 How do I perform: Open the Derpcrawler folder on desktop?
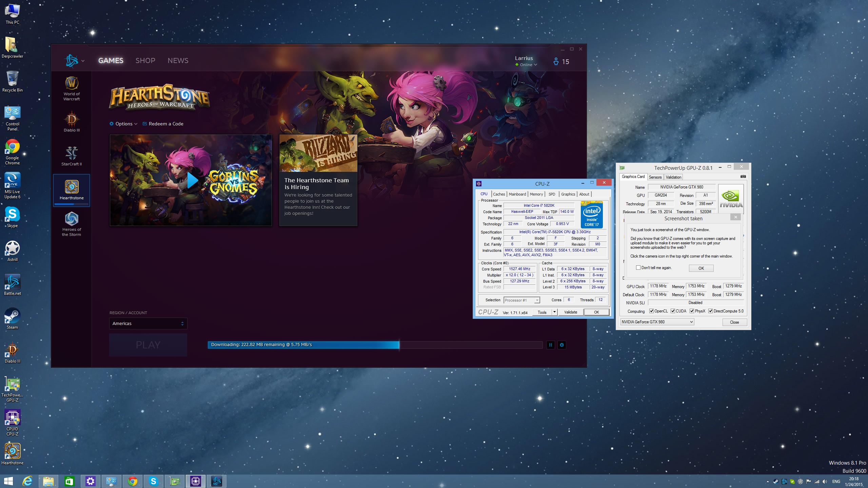pyautogui.click(x=13, y=48)
